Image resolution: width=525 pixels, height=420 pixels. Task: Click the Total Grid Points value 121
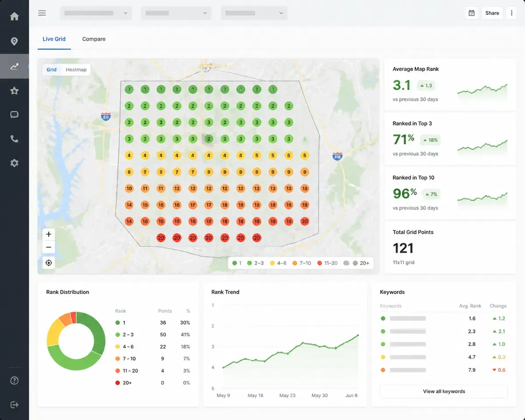click(x=403, y=248)
